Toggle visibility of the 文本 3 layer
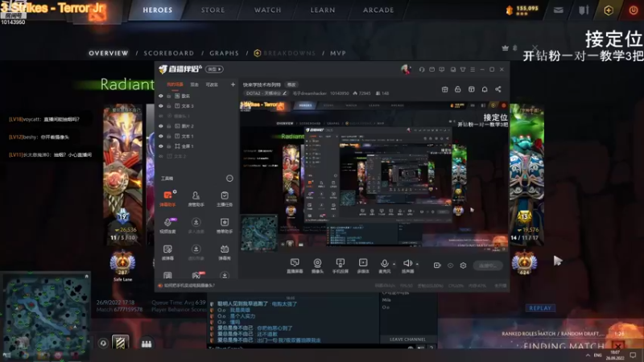Viewport: 644px width, 362px height. [160, 106]
